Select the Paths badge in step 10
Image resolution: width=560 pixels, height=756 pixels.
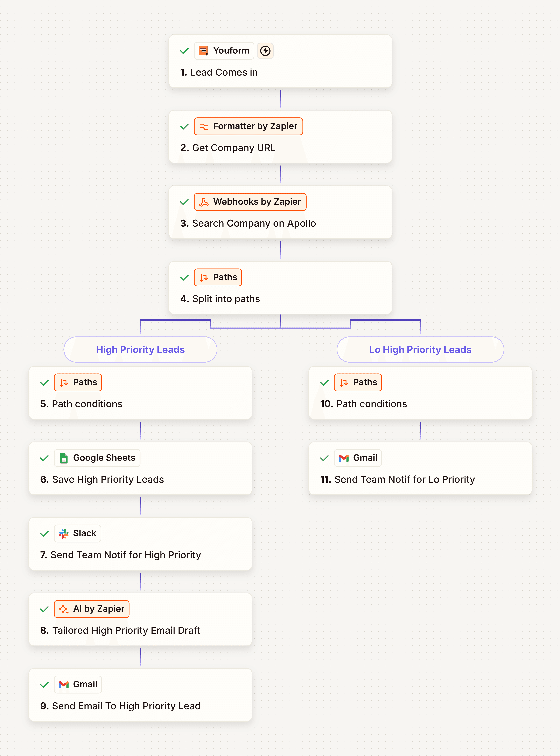pyautogui.click(x=358, y=382)
